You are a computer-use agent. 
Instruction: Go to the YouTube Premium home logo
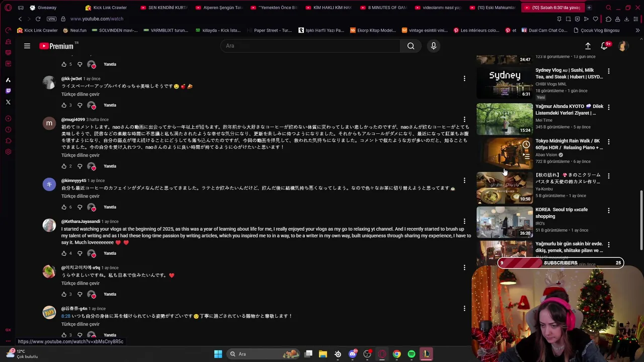pos(56,46)
